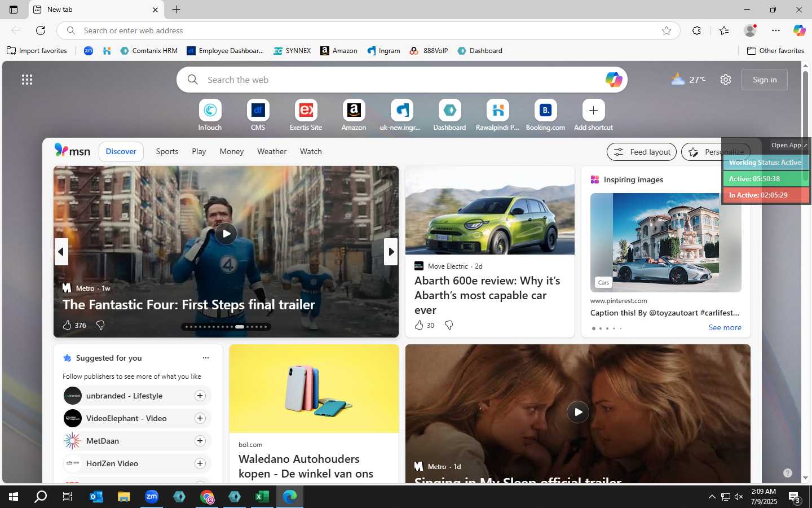This screenshot has height=508, width=812.
Task: Click the Sign in button
Action: (x=765, y=80)
